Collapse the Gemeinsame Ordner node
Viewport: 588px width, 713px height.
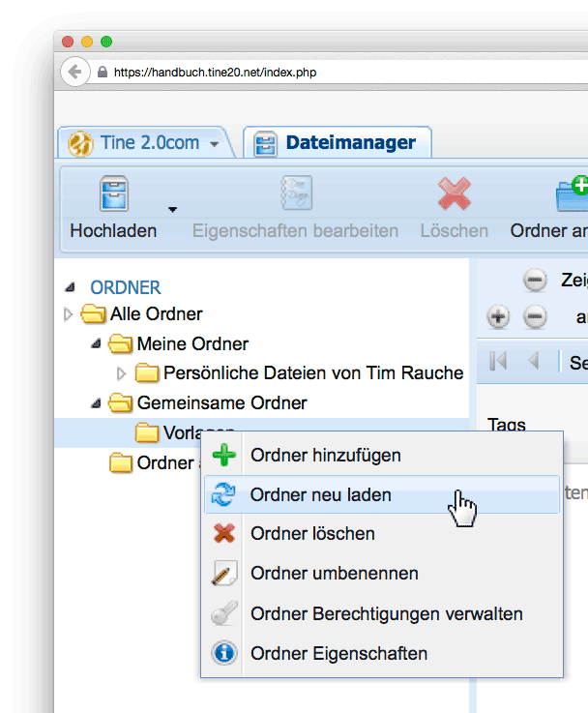[x=96, y=403]
